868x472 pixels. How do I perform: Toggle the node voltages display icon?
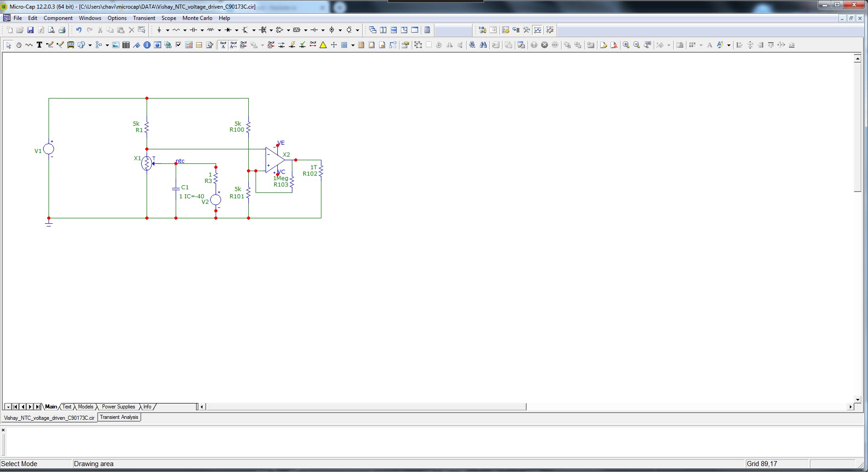click(271, 45)
